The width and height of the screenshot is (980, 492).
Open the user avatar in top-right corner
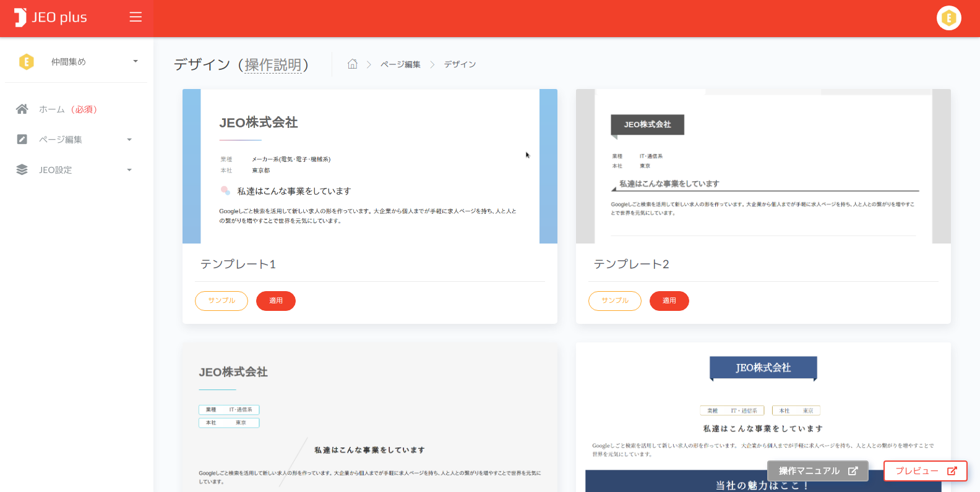[x=948, y=18]
